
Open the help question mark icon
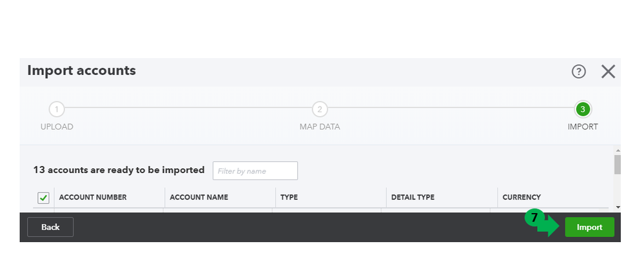click(578, 72)
